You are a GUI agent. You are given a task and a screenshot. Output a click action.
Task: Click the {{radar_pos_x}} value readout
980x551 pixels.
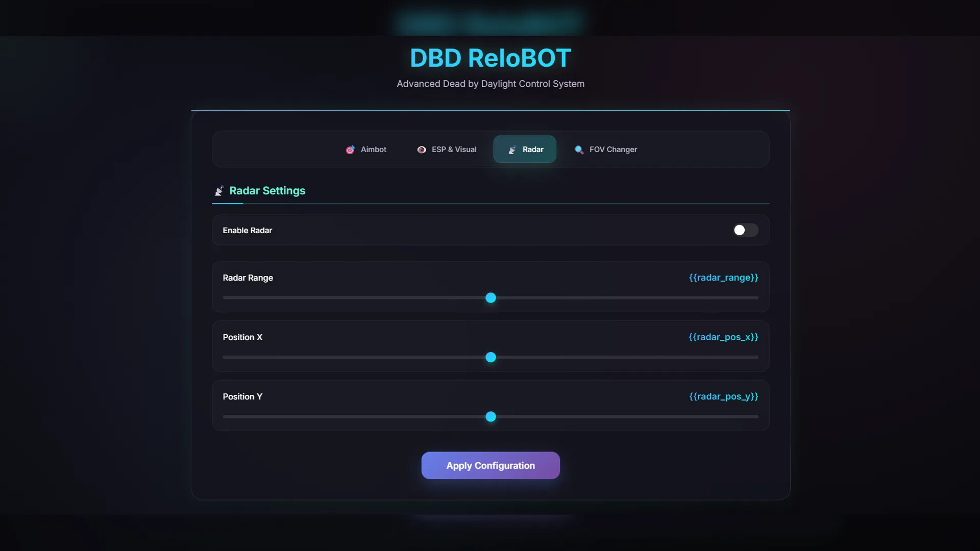coord(723,337)
